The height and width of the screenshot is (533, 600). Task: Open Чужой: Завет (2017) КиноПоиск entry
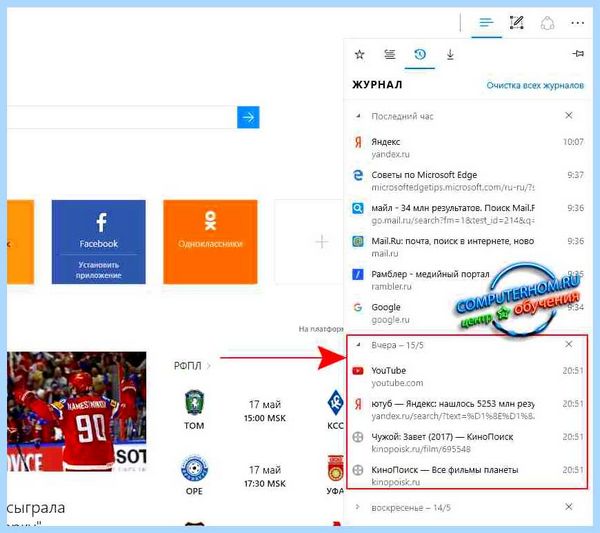(468, 442)
